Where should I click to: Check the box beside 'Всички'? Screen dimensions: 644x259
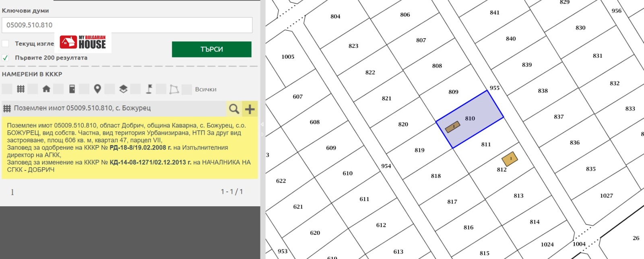click(x=187, y=89)
